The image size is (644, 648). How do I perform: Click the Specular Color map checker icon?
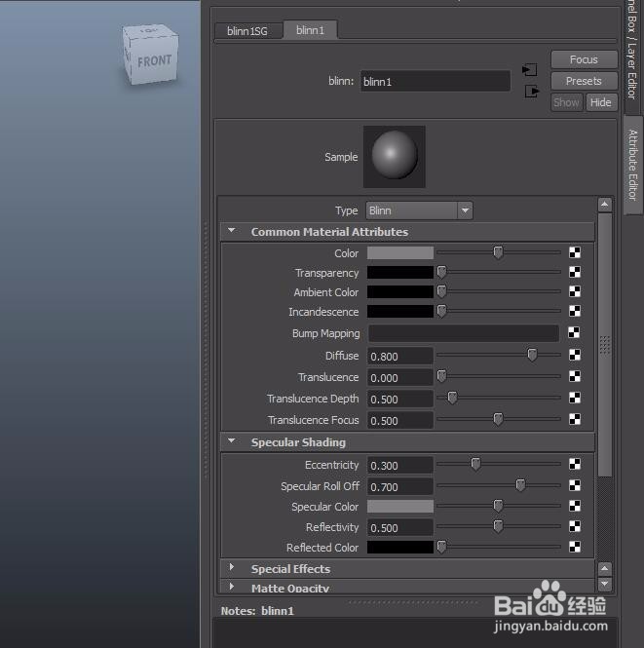click(x=575, y=506)
